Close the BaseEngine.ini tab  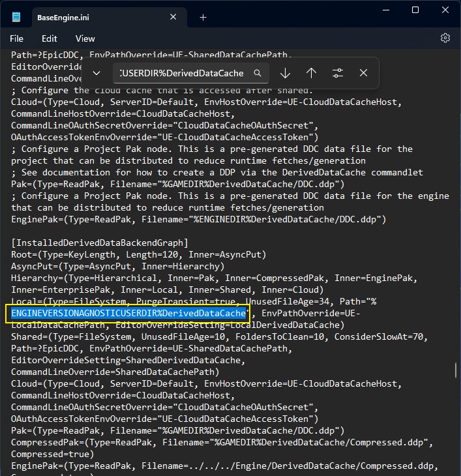[173, 17]
